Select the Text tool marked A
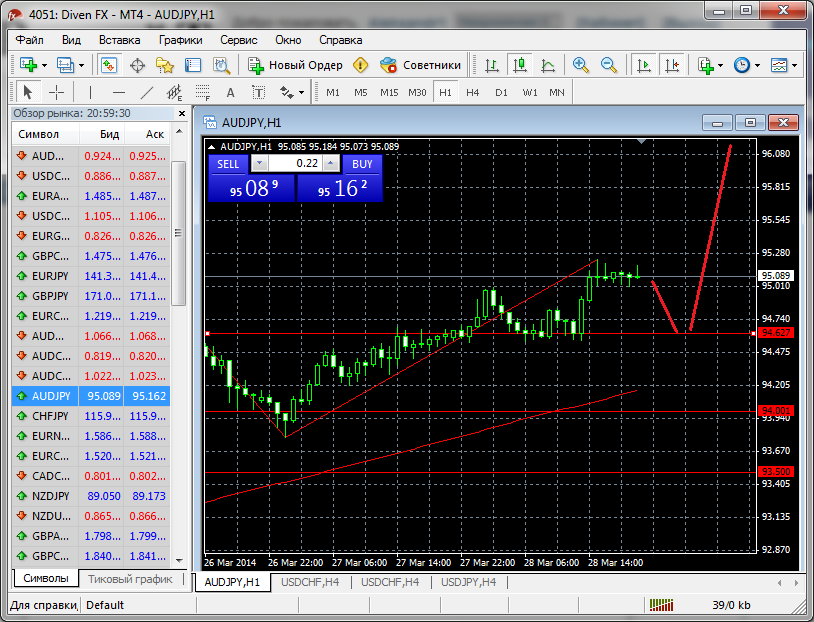This screenshot has height=622, width=814. tap(230, 92)
